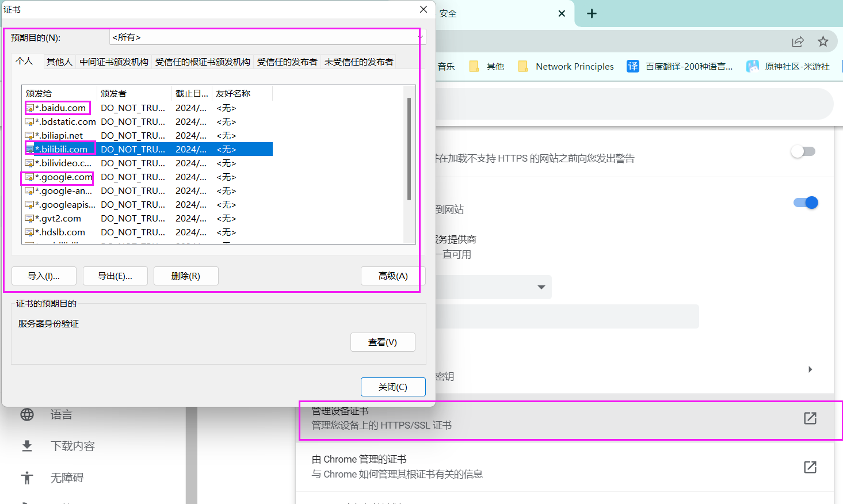Screen dimensions: 843x504
Task: Open the 中间证书颁发机构 tab
Action: (114, 62)
